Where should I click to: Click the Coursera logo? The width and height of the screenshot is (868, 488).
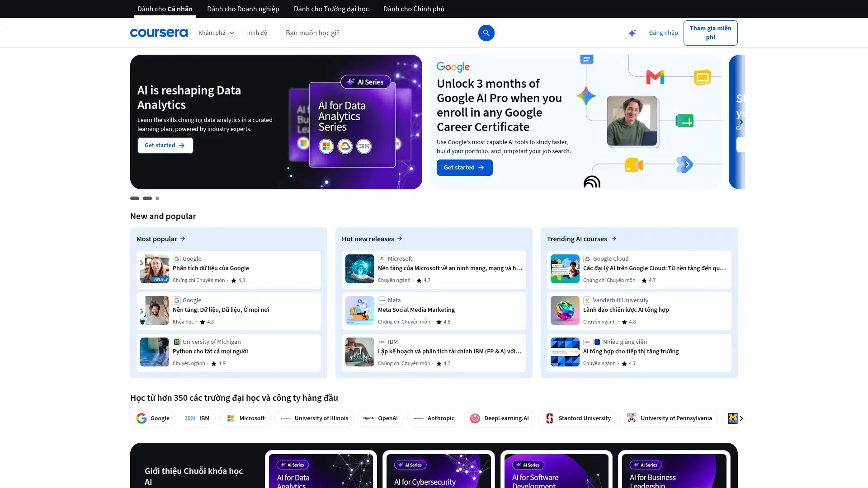tap(159, 33)
